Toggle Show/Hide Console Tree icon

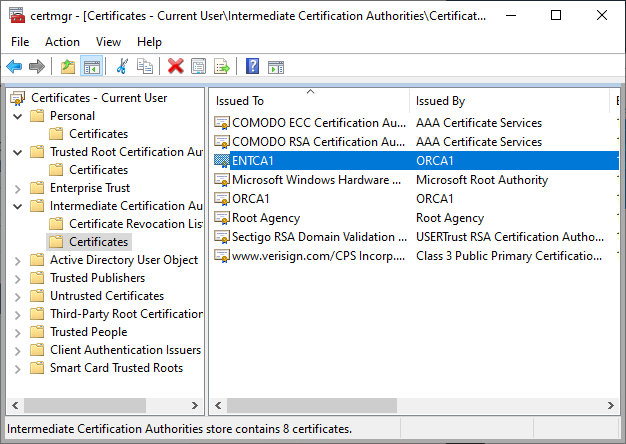pos(91,66)
